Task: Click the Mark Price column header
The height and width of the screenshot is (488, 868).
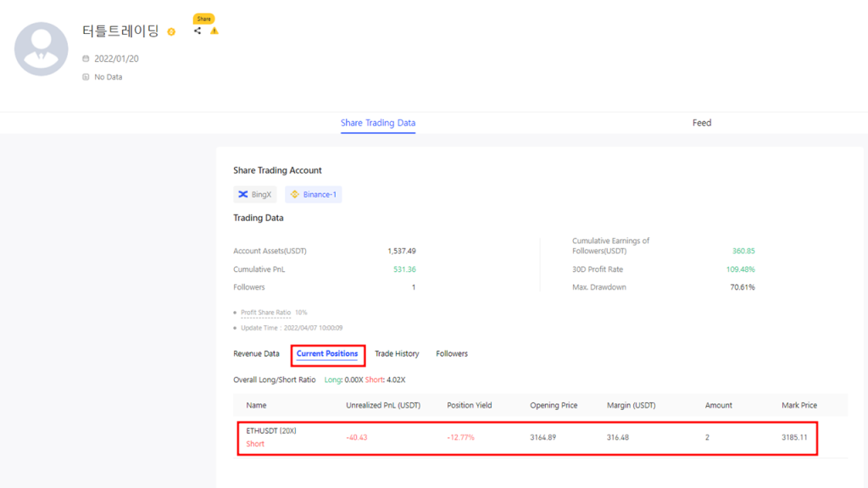Action: [799, 405]
